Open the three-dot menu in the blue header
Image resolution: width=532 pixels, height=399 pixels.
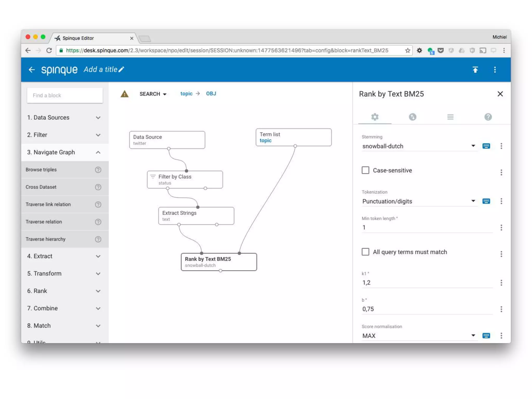coord(495,70)
